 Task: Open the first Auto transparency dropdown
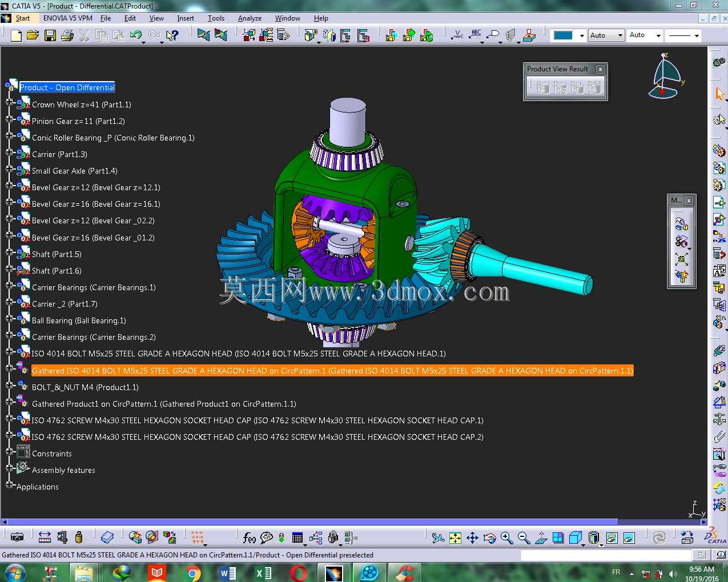620,35
